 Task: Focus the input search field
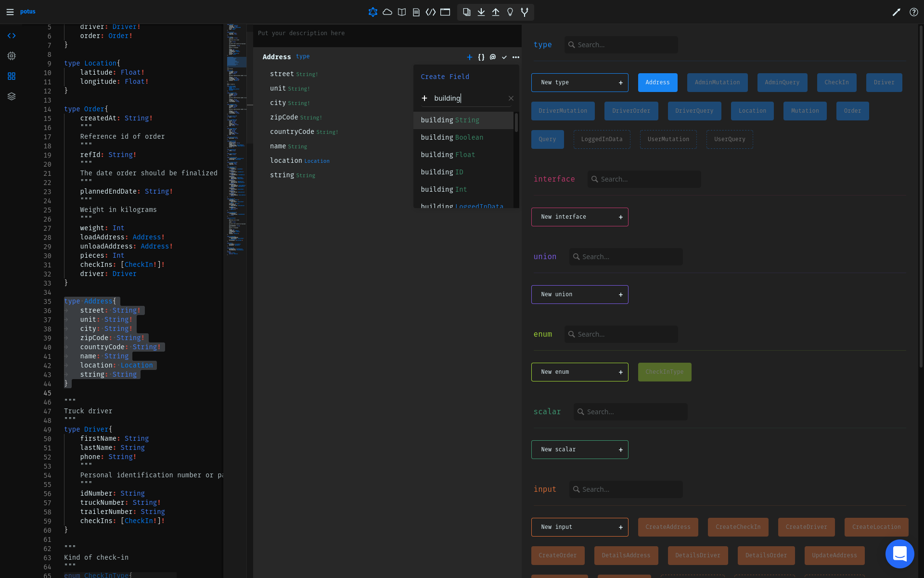point(626,489)
